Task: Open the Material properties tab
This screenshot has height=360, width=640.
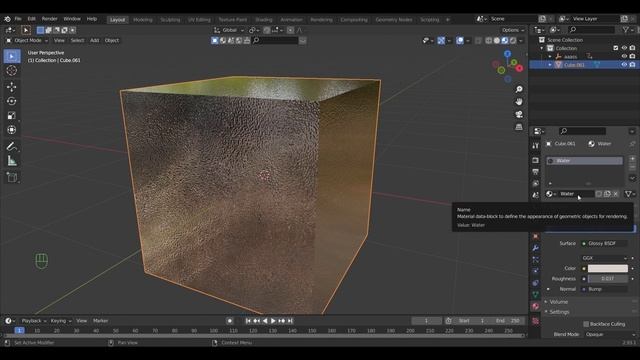Action: 536,306
